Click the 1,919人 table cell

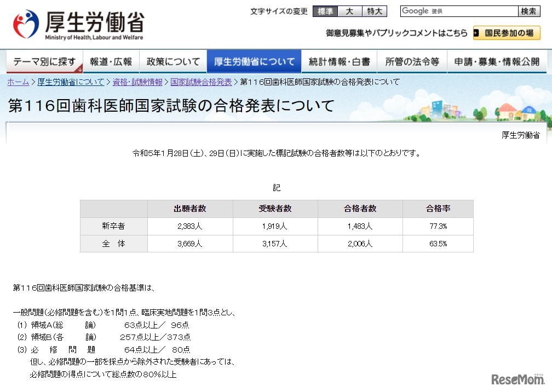pos(275,226)
